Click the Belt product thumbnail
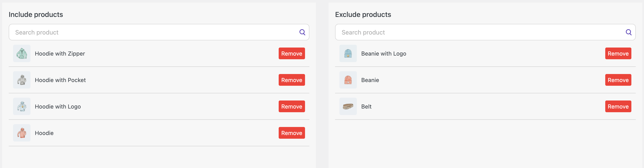Screen dimensions: 644x168 point(348,106)
